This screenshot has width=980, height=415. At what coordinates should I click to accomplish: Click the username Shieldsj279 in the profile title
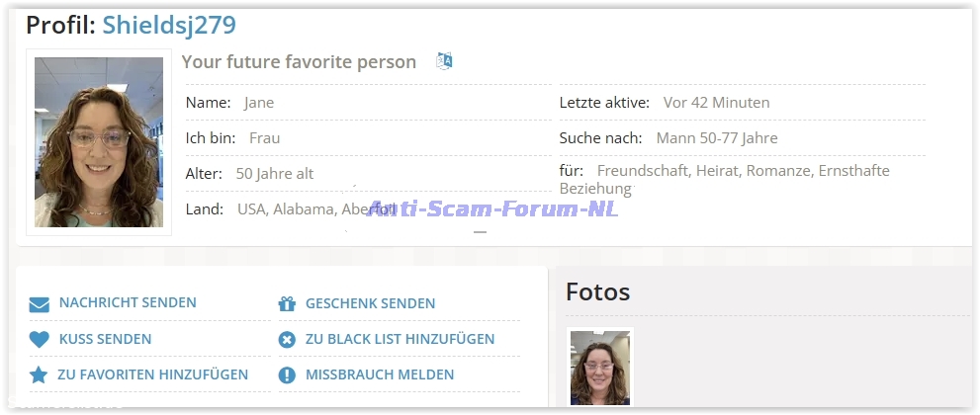pos(169,25)
